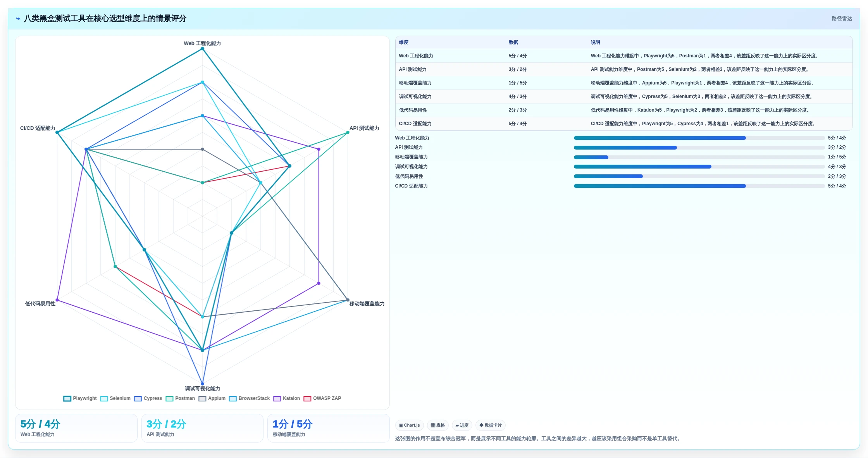The image size is (868, 458).
Task: Toggle the Selenium legend swatch
Action: pyautogui.click(x=104, y=398)
